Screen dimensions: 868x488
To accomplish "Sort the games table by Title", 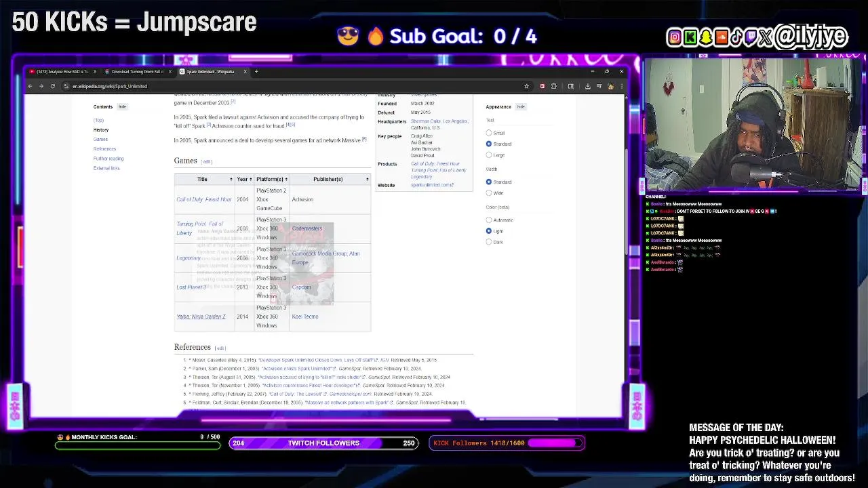I will (x=204, y=179).
